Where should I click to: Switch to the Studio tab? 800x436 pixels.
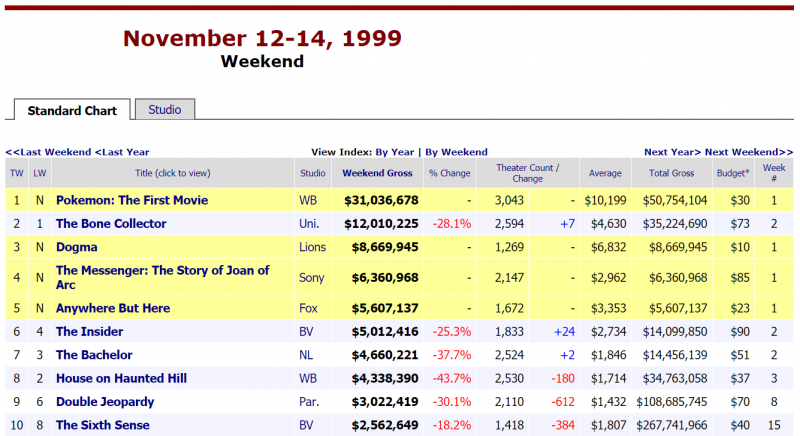pos(164,110)
